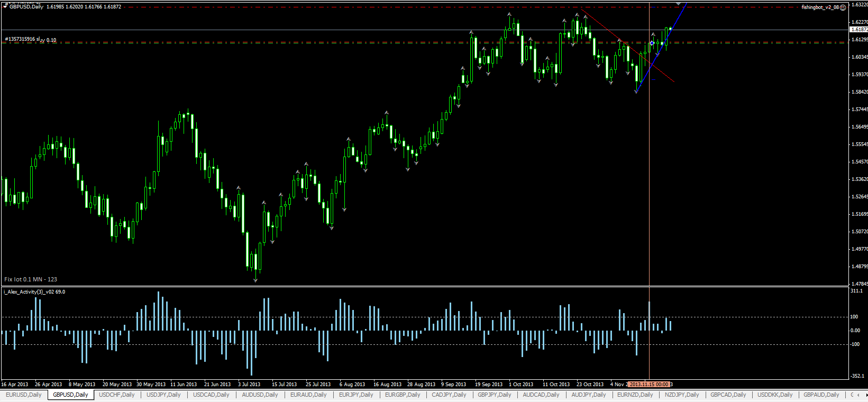Open the USDCAD,Daily chart tab
The height and width of the screenshot is (402, 868).
click(211, 395)
